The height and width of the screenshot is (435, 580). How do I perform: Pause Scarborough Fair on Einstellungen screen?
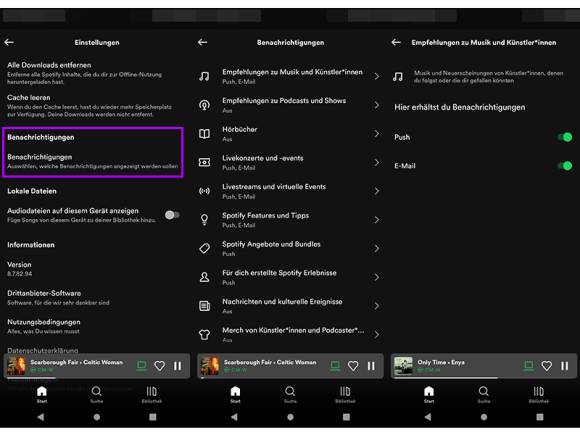178,366
